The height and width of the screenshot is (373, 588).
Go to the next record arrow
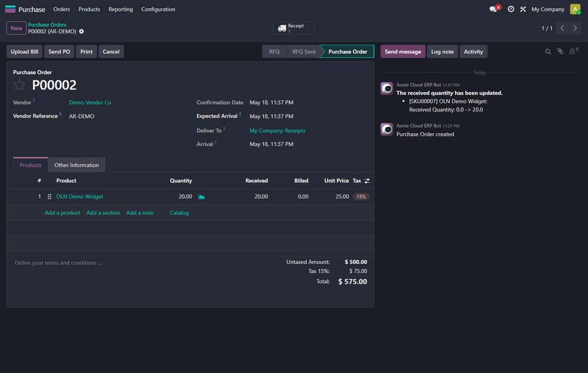(575, 28)
